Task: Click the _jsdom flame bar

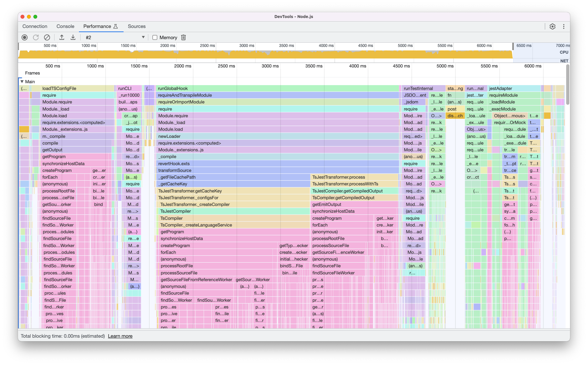Action: [x=414, y=102]
